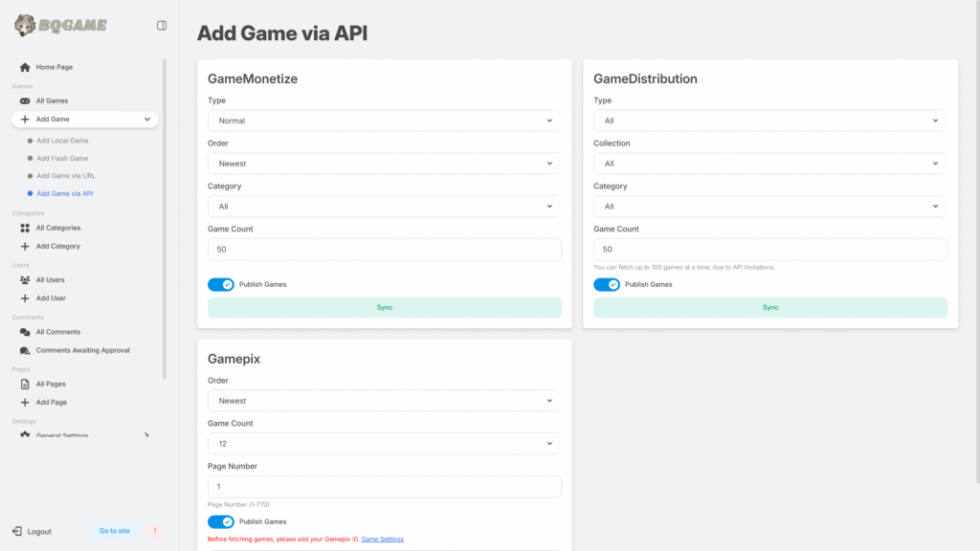The image size is (980, 551).
Task: Click the All Categories grid icon
Action: (x=25, y=228)
